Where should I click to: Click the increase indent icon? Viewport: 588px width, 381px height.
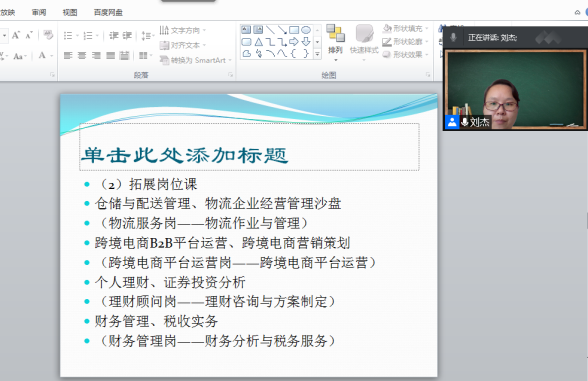(x=127, y=36)
